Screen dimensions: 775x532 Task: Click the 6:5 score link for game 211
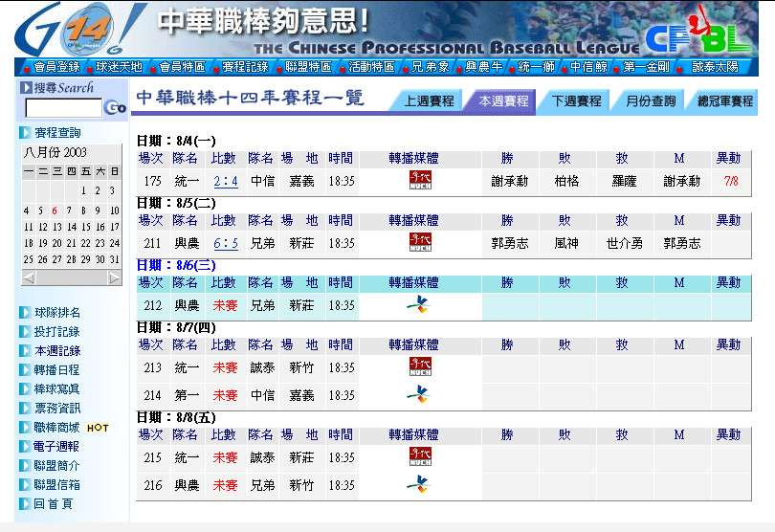click(x=226, y=244)
